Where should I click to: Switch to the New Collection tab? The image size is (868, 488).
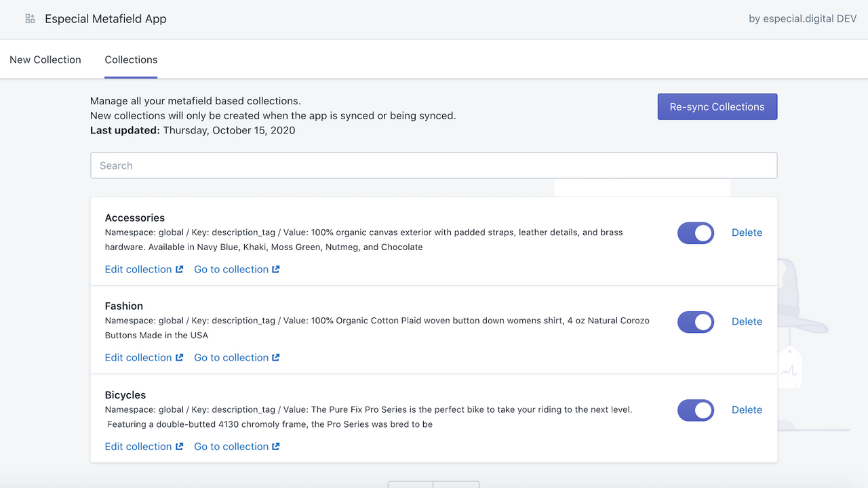45,60
